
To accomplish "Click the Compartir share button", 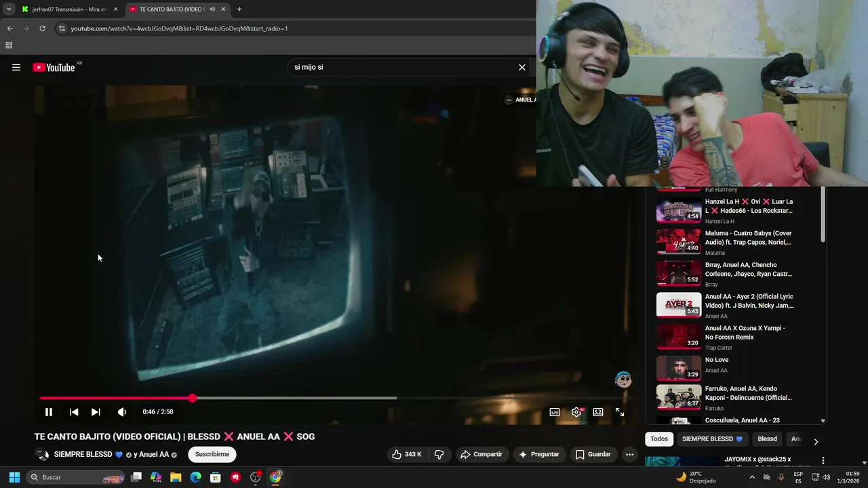I will pos(481,454).
